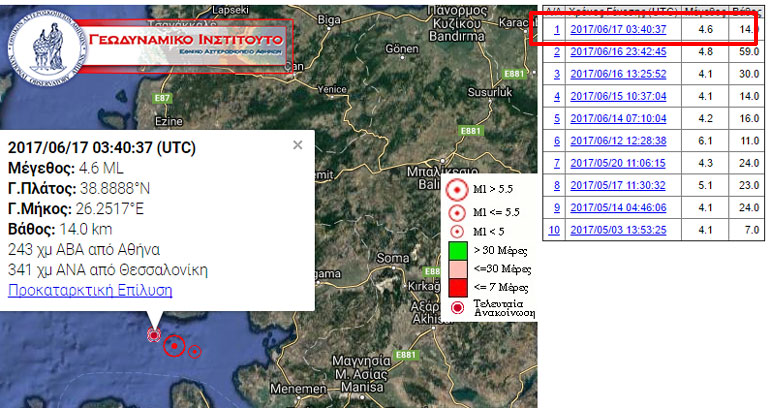Screen dimensions: 770x408
Task: Click row number 1 link
Action: [x=557, y=29]
